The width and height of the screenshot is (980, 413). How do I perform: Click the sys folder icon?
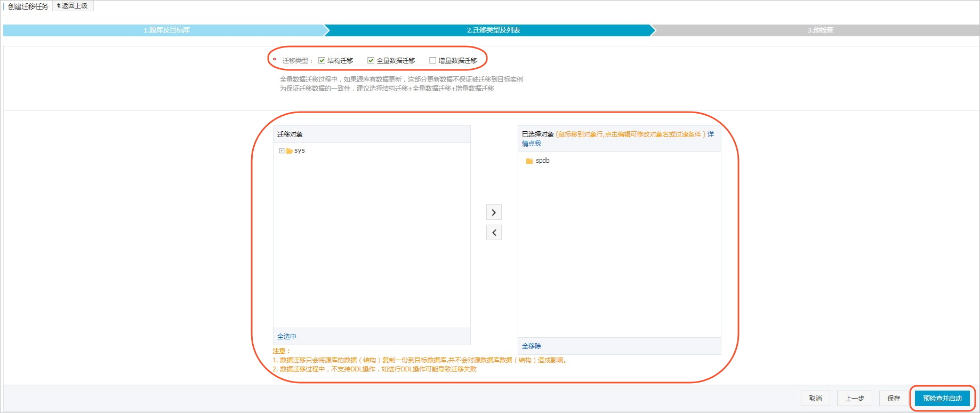pos(289,151)
